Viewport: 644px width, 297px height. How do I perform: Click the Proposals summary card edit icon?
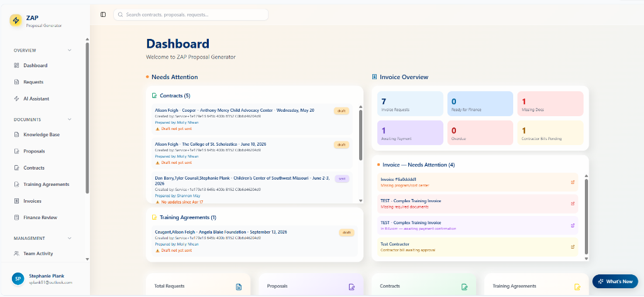(352, 287)
